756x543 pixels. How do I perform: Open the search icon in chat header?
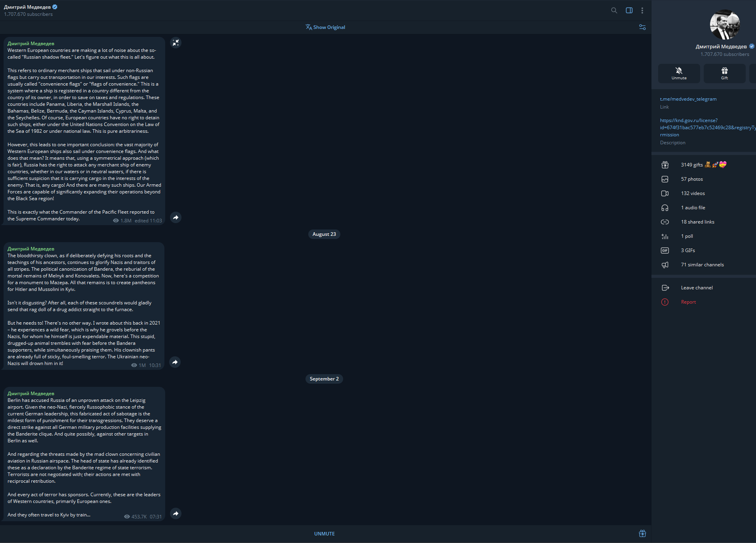point(614,10)
